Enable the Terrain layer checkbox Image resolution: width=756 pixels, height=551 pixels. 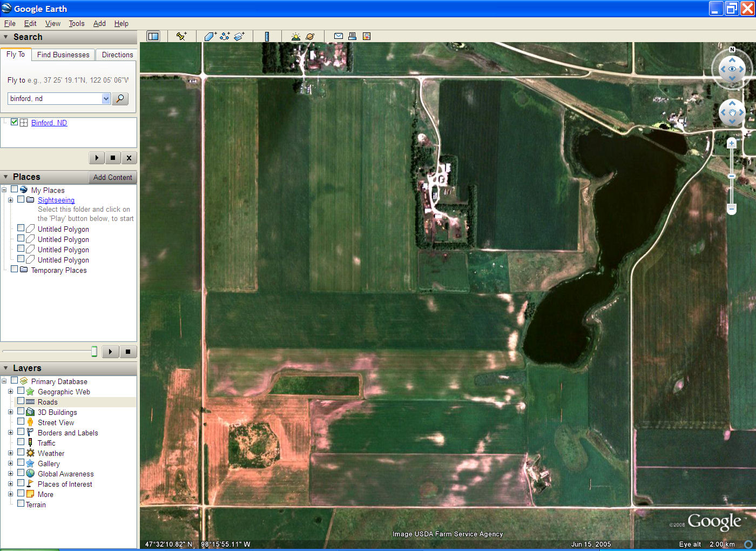[x=21, y=503]
